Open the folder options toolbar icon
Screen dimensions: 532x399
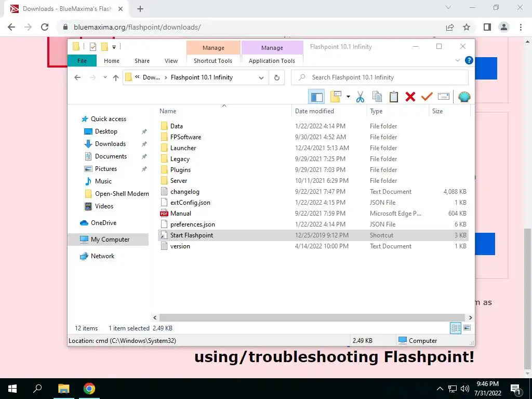tap(336, 97)
